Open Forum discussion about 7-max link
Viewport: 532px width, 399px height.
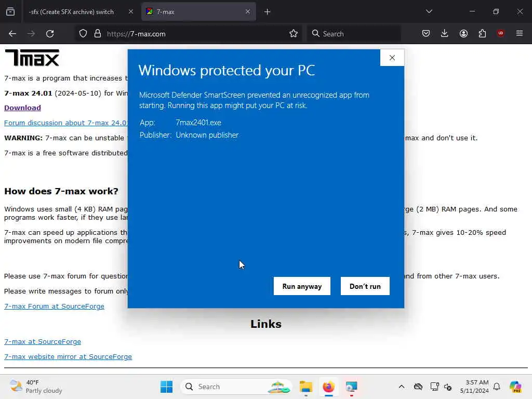[66, 123]
